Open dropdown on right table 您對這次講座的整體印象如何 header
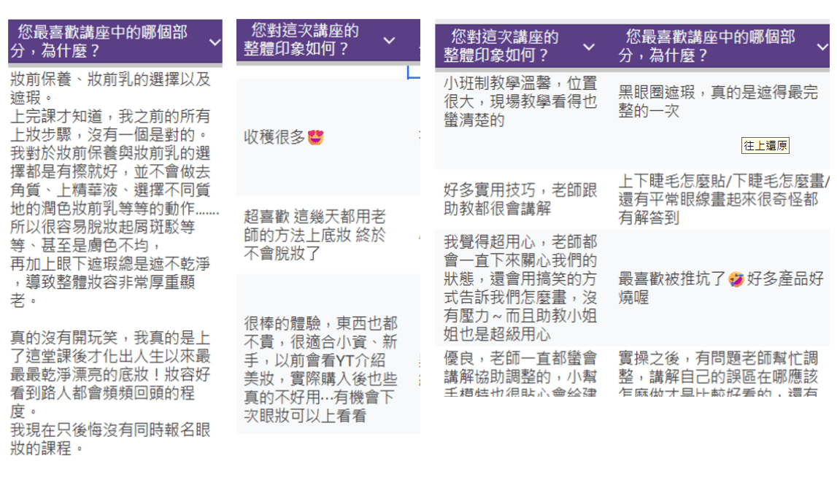Screen dimensions: 837x504 (588, 47)
